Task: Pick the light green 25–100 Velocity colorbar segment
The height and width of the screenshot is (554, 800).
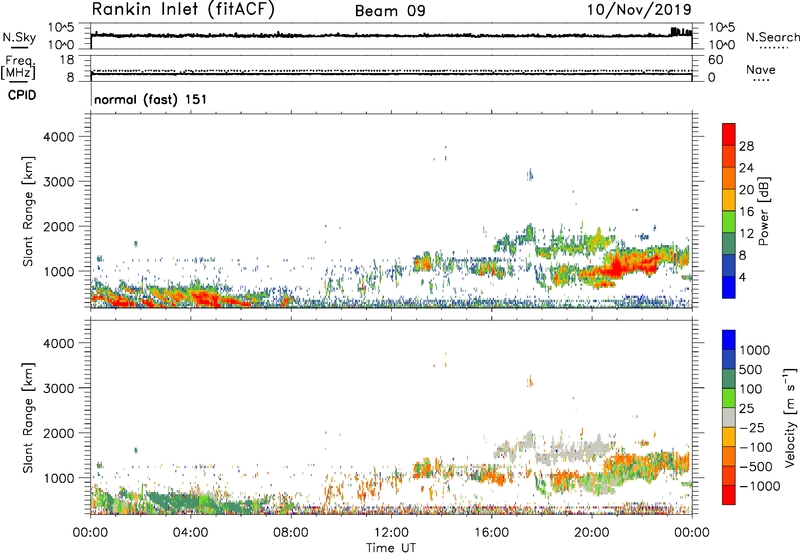Action: (729, 398)
